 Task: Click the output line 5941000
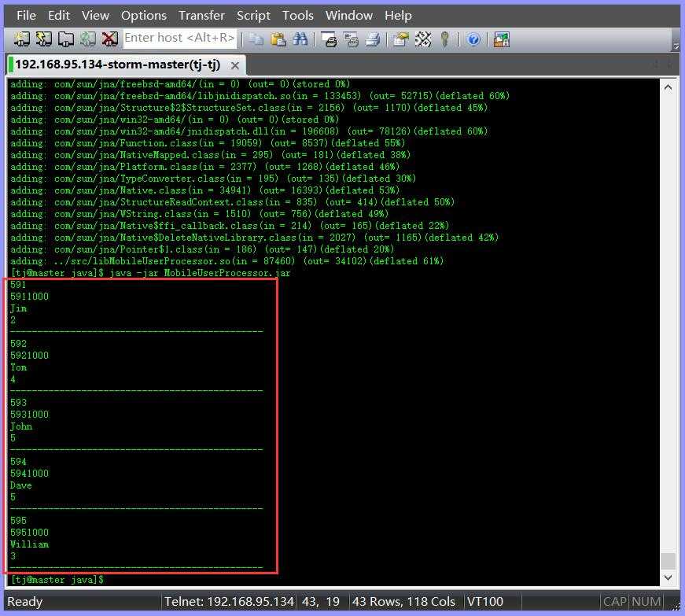pos(29,474)
